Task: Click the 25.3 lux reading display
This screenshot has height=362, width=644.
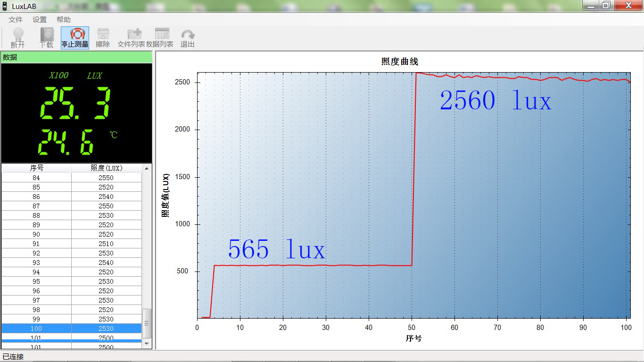Action: point(74,103)
